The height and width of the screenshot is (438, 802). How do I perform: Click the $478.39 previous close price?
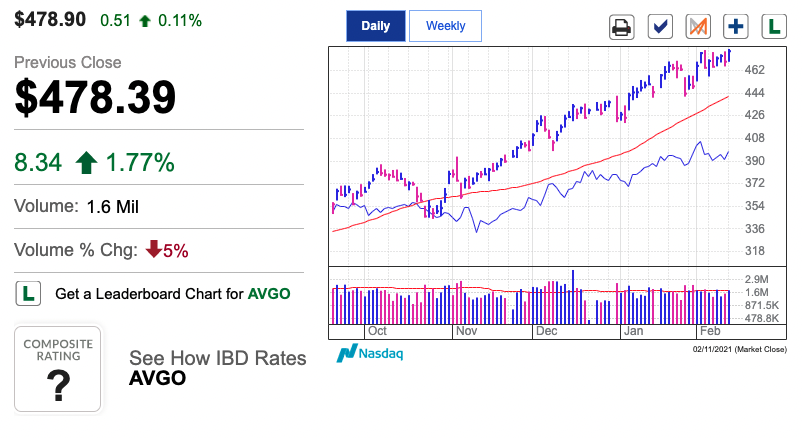point(95,97)
